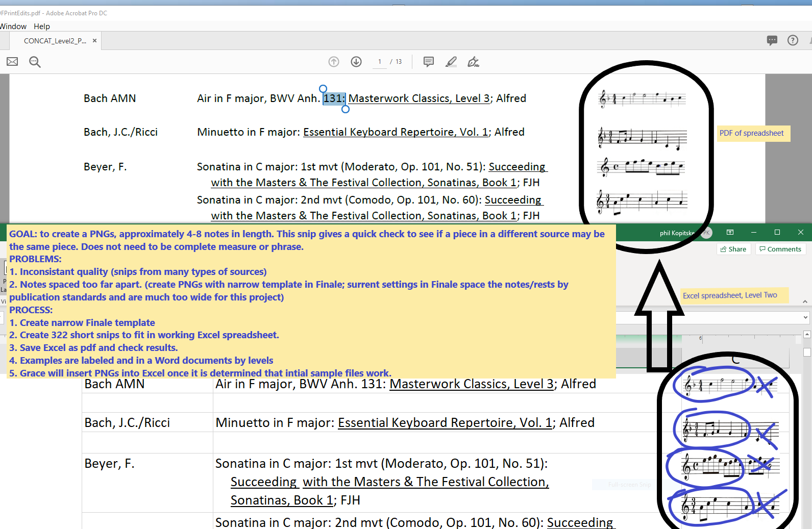The height and width of the screenshot is (529, 812).
Task: Expand the Excel formula bar
Action: 805,317
